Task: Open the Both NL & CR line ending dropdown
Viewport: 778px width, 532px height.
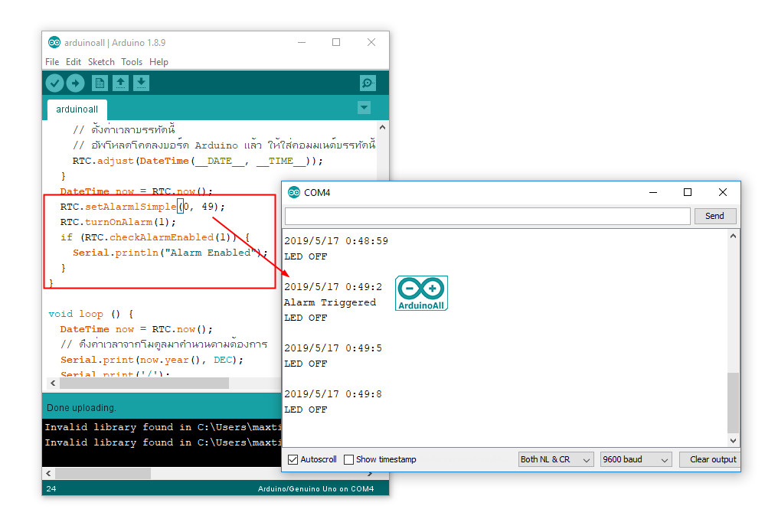Action: [556, 459]
